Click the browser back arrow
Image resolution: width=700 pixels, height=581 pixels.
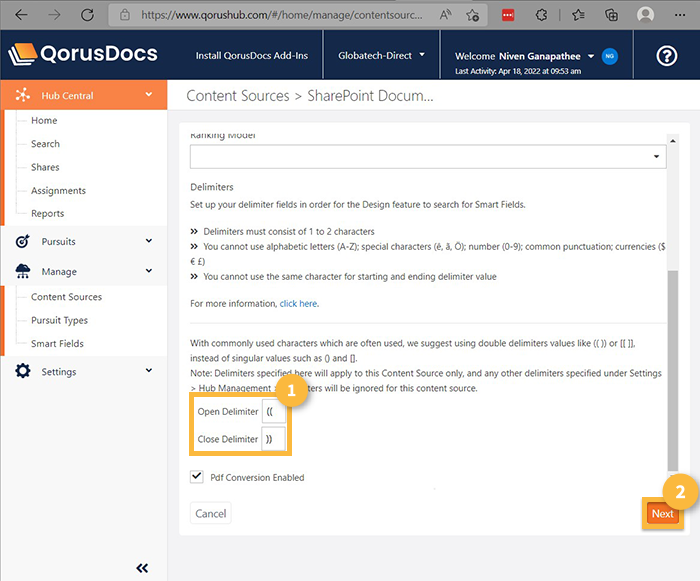[21, 15]
